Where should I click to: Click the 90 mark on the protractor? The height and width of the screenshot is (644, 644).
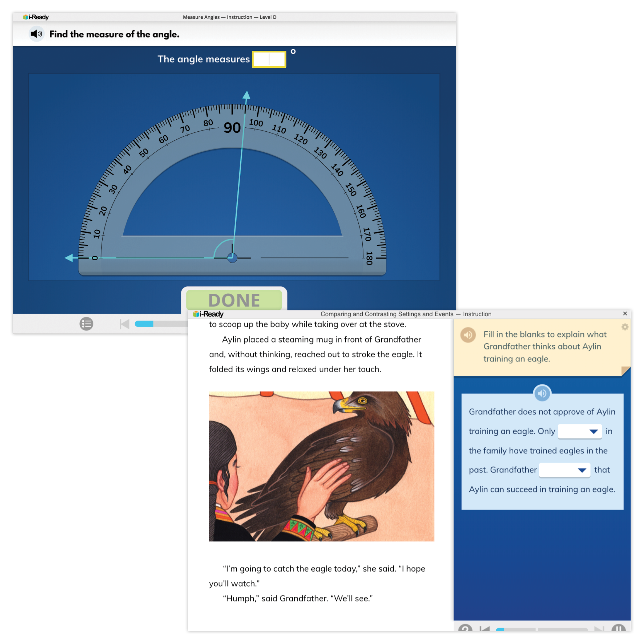point(232,128)
